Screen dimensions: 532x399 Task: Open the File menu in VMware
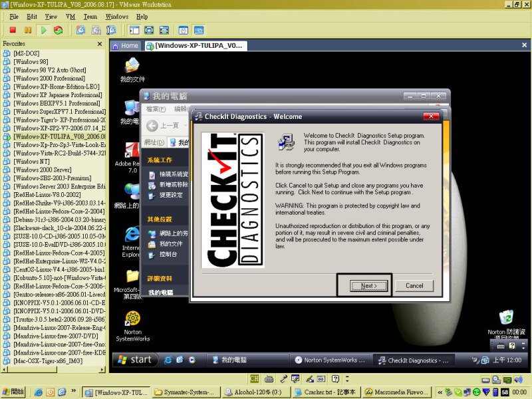(x=14, y=17)
